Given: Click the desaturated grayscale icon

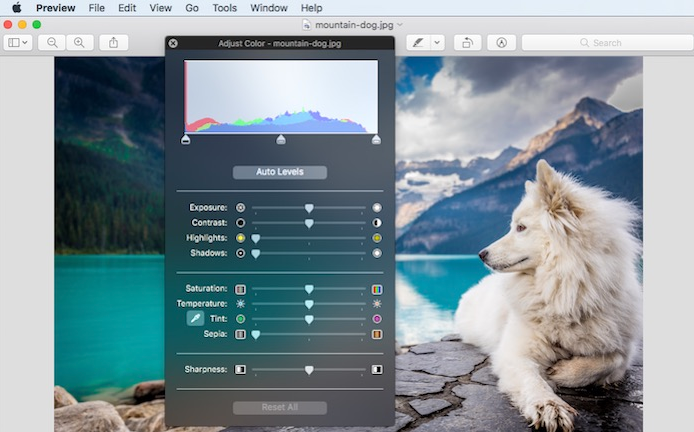Looking at the screenshot, I should (240, 289).
